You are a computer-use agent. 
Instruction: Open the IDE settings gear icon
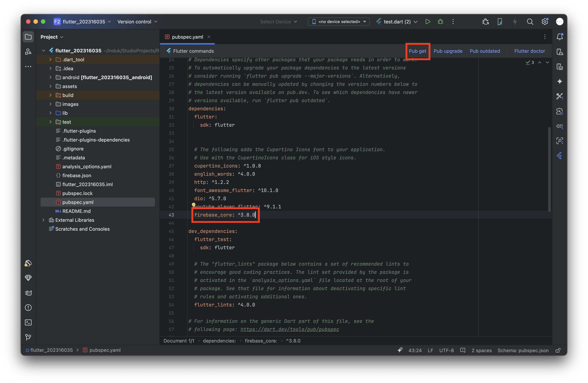[545, 22]
